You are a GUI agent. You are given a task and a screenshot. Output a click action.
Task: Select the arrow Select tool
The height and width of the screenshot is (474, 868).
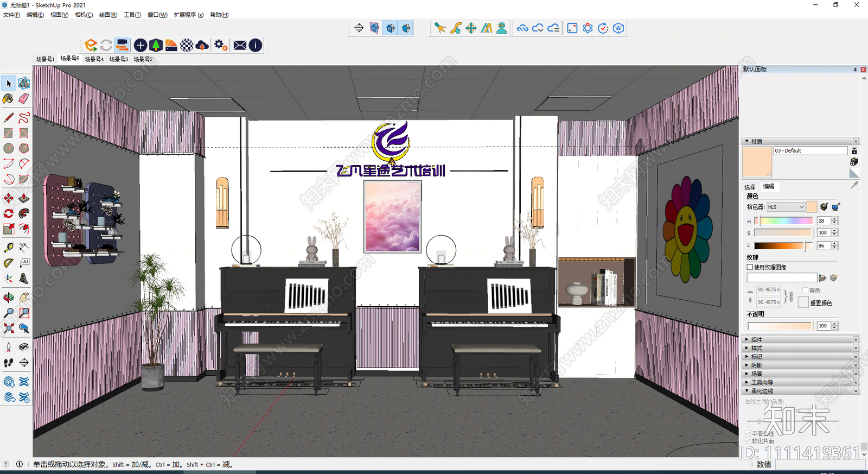pos(9,83)
